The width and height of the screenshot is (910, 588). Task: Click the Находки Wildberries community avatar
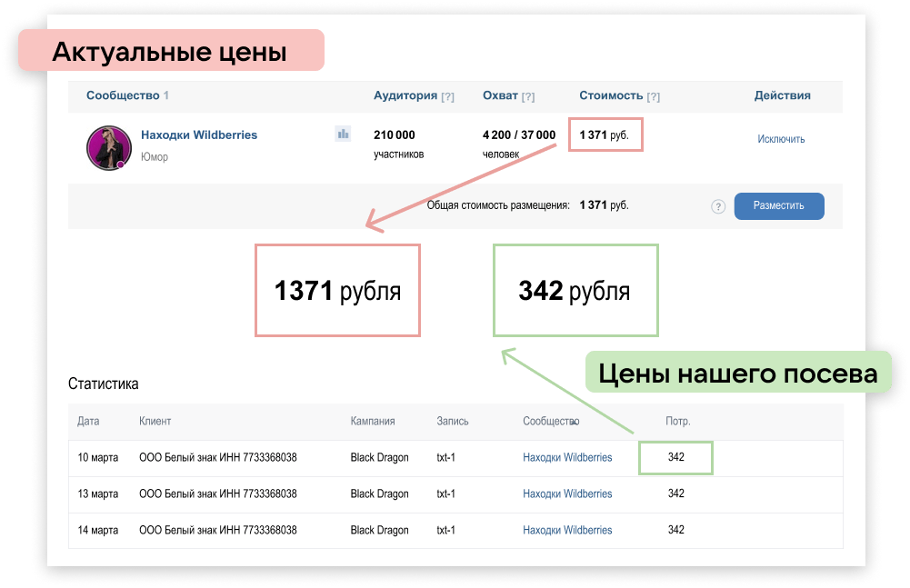pos(108,147)
